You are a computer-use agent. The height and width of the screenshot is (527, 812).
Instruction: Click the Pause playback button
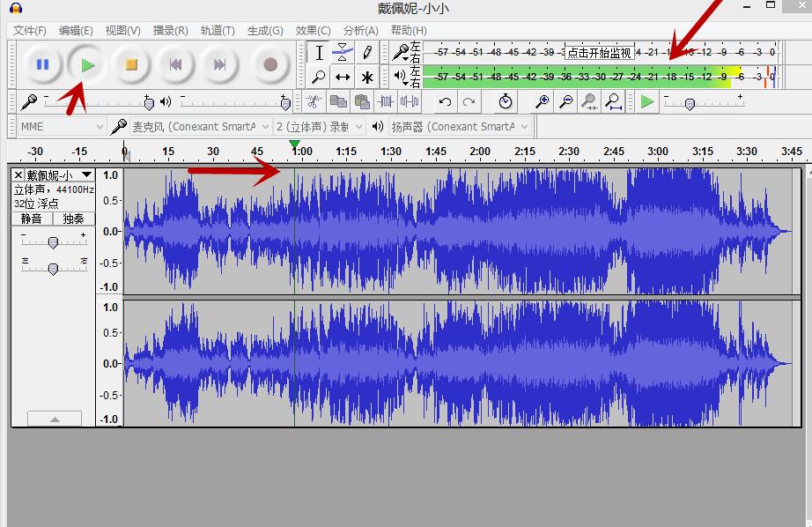(42, 64)
